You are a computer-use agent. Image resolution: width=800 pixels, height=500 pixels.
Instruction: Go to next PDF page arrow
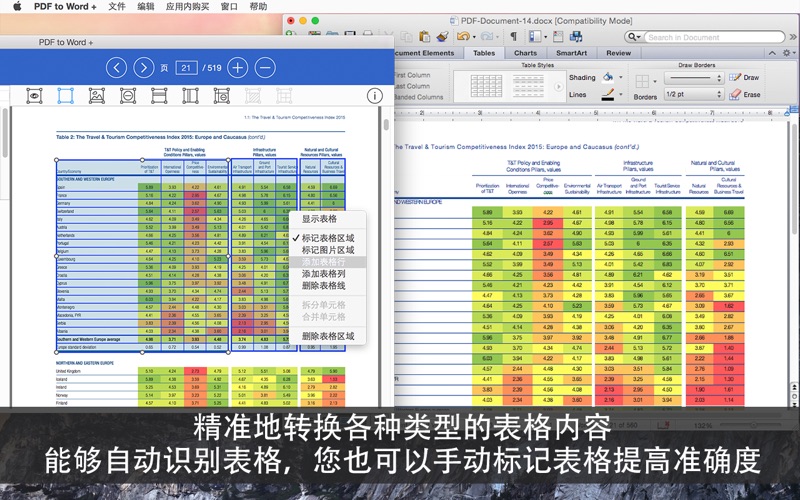tap(143, 67)
